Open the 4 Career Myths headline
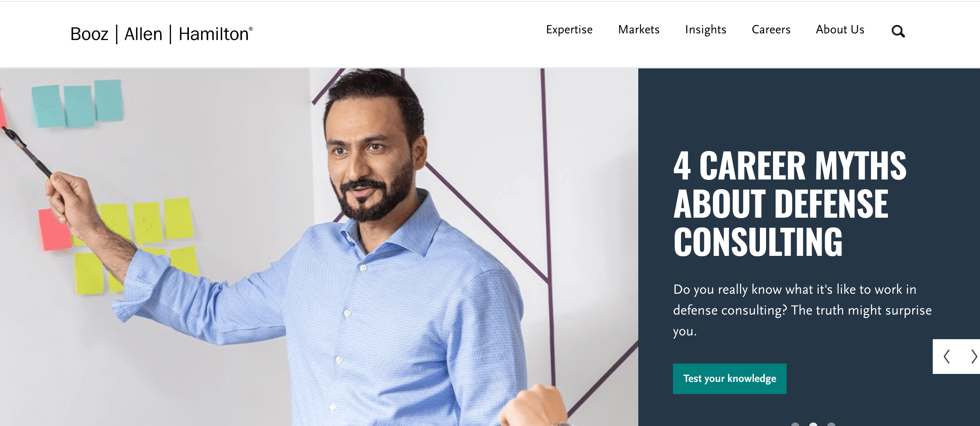Screen dimensions: 980x426 pyautogui.click(x=790, y=203)
